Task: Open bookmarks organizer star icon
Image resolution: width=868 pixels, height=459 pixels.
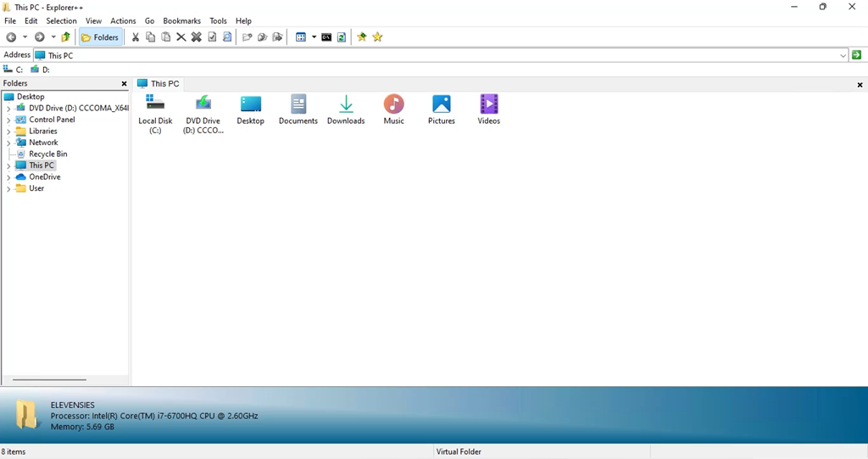Action: click(x=377, y=37)
